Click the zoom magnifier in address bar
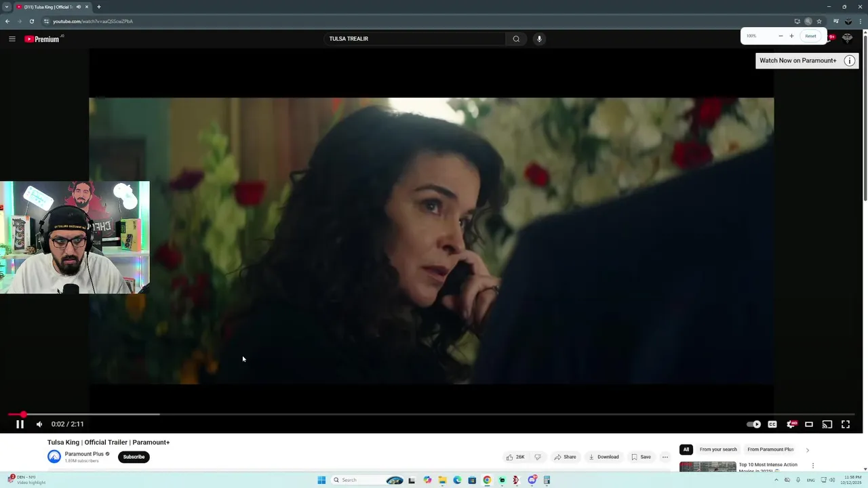The height and width of the screenshot is (488, 868). click(x=808, y=21)
